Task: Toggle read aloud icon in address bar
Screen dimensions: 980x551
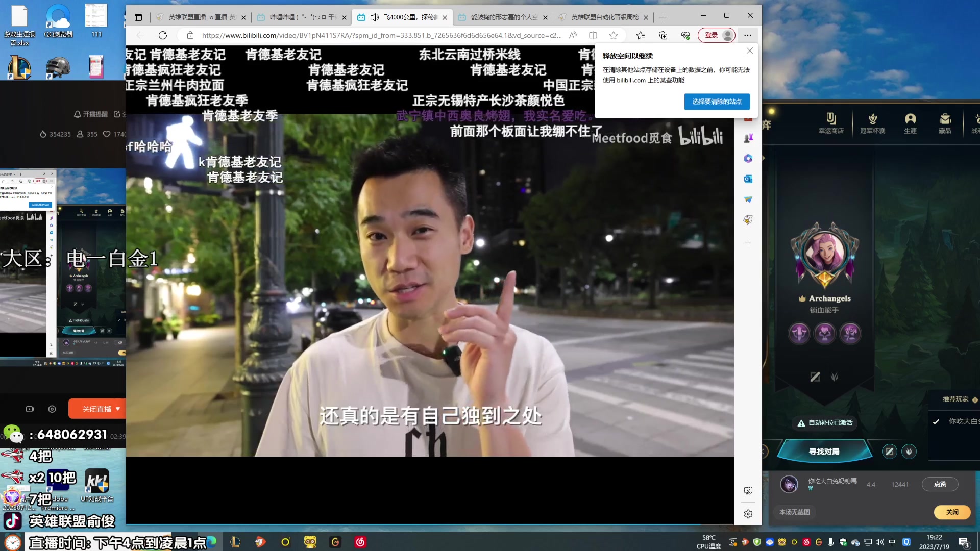Action: [x=573, y=35]
